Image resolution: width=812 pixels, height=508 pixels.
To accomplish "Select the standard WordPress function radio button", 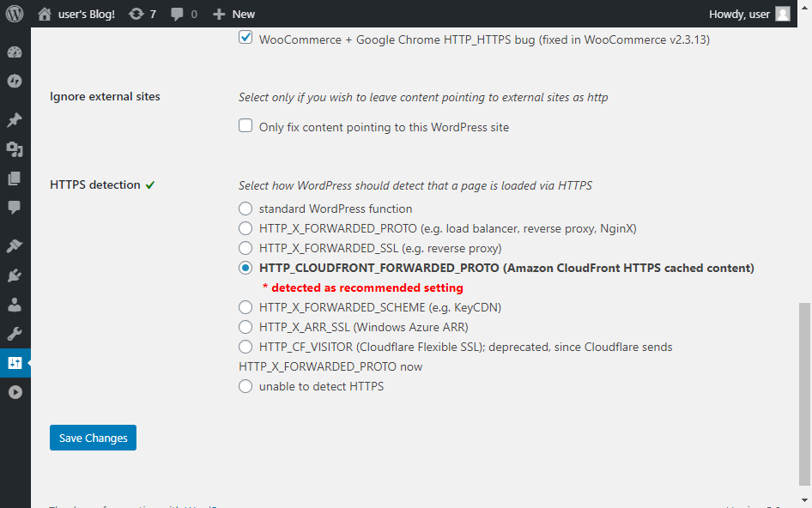I will tap(245, 208).
